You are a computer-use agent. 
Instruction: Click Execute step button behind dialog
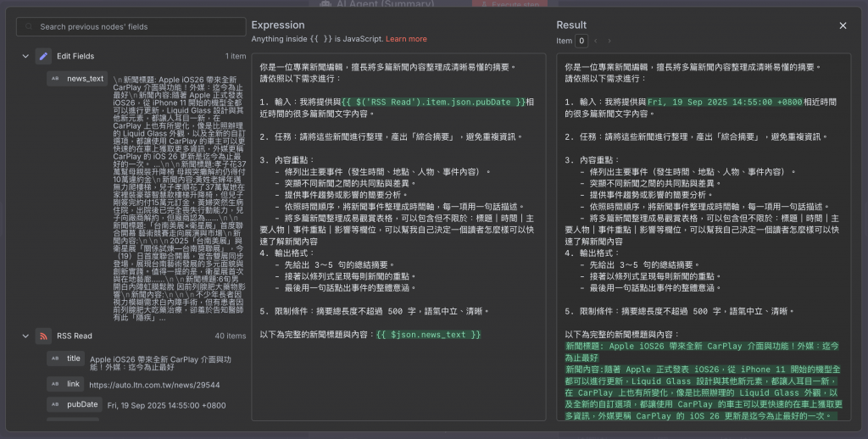pos(509,4)
